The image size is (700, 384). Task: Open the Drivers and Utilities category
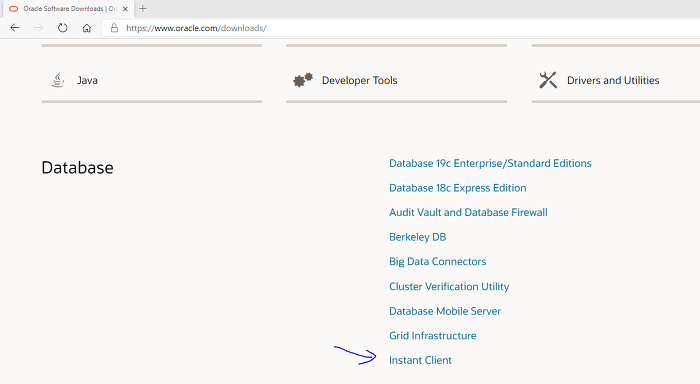click(x=613, y=80)
